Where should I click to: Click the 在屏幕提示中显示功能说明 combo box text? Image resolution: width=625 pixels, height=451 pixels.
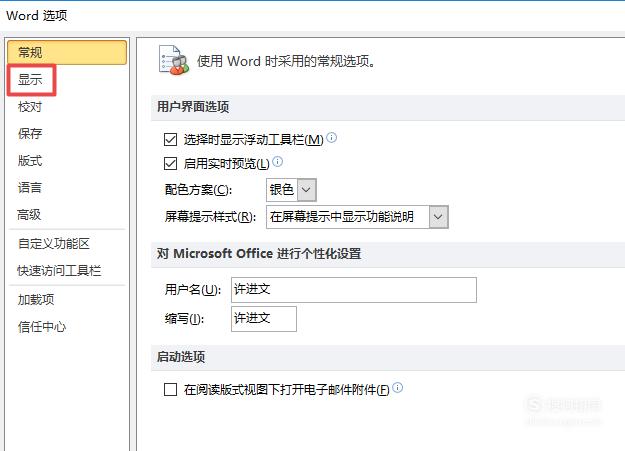(x=342, y=217)
